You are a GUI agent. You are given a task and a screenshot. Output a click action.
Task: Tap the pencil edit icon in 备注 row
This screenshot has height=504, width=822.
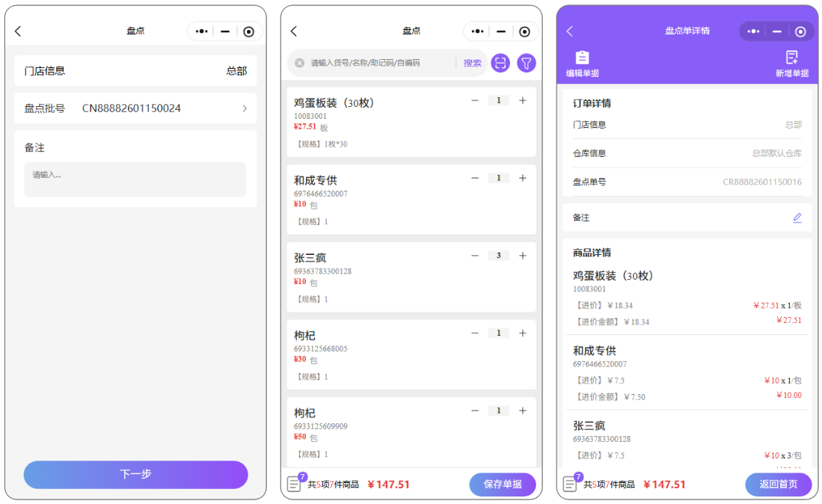click(x=797, y=218)
